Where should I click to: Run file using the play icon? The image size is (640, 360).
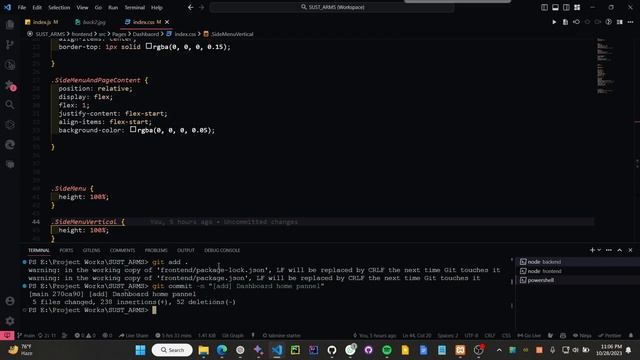[554, 22]
